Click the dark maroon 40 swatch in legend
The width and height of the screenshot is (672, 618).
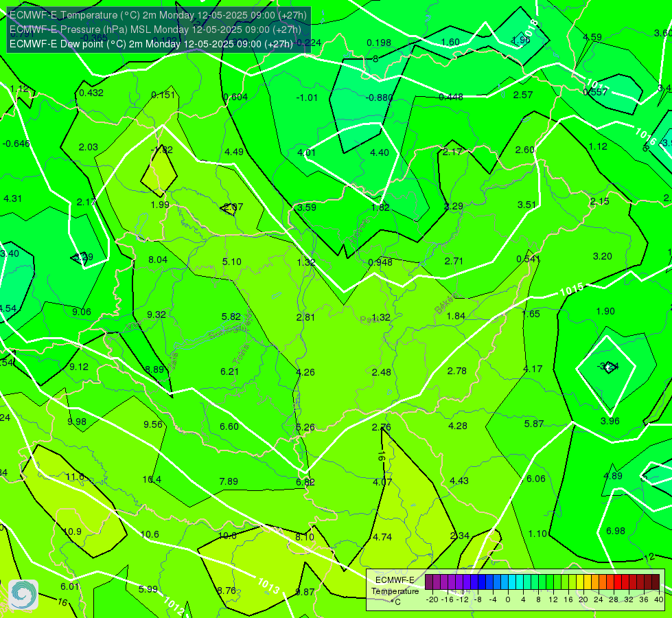tap(656, 582)
